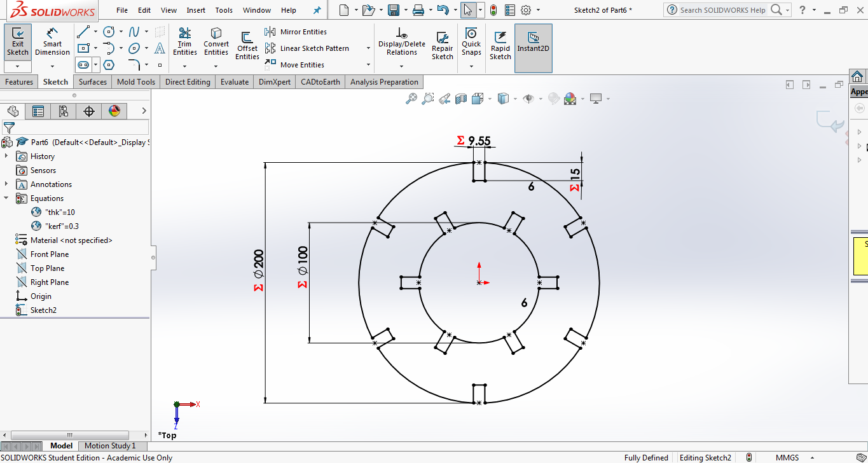
Task: Open the Trim Entities dropdown arrow
Action: (185, 65)
